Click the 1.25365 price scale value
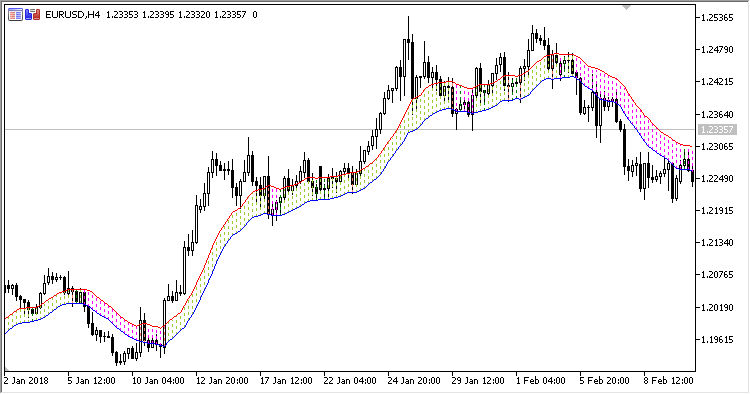 [x=717, y=18]
